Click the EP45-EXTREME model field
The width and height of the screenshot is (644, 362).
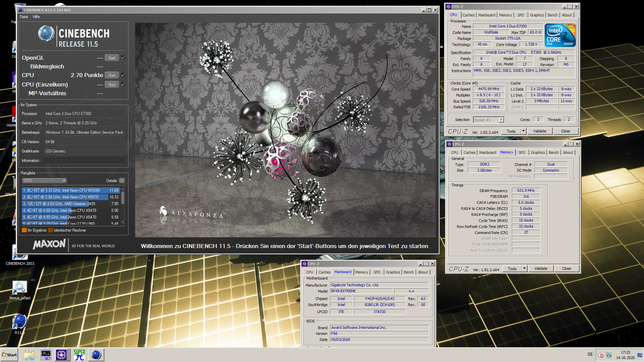361,291
